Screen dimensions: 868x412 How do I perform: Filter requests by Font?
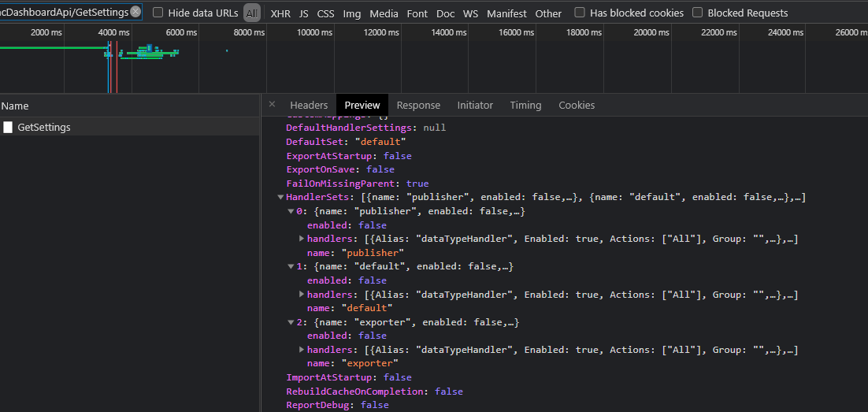coord(417,14)
